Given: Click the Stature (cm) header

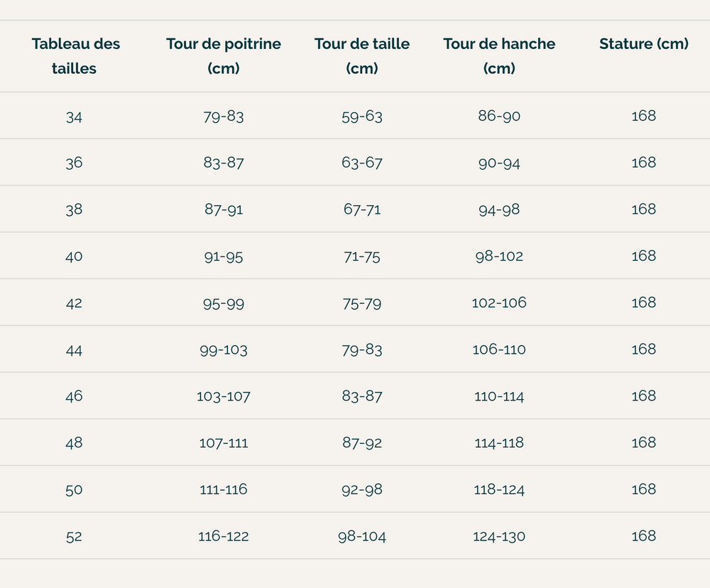Looking at the screenshot, I should pyautogui.click(x=643, y=44).
